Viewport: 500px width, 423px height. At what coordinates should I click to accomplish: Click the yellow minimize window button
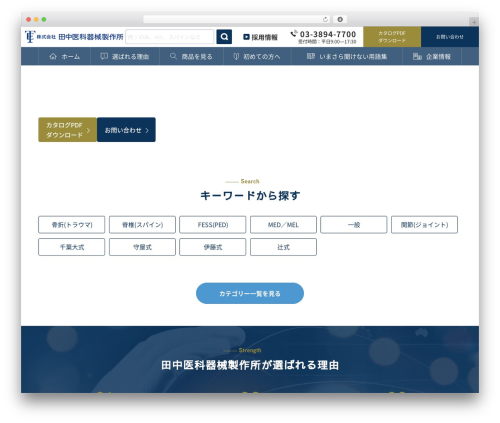click(36, 20)
